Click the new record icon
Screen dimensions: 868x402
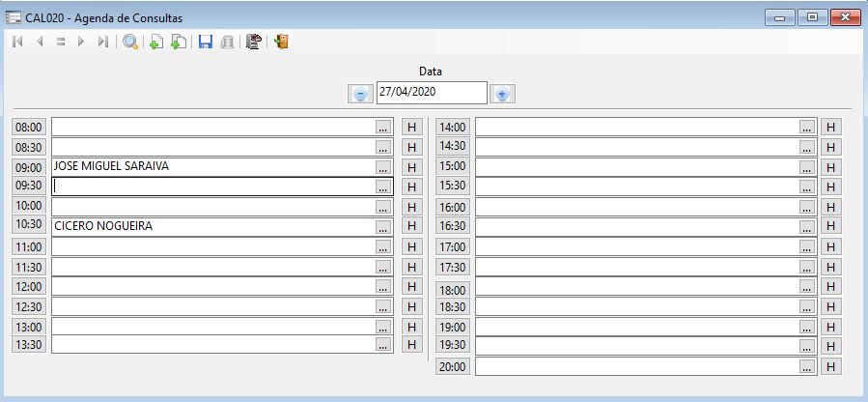156,42
